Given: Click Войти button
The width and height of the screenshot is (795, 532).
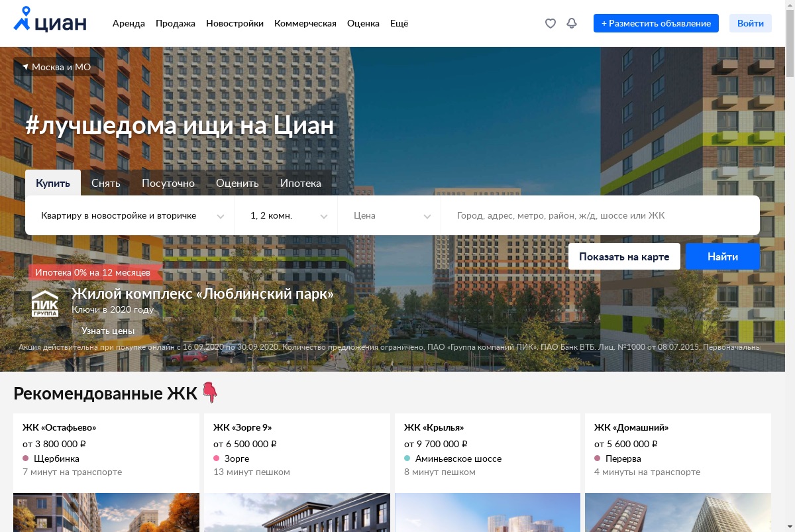Looking at the screenshot, I should pyautogui.click(x=751, y=23).
